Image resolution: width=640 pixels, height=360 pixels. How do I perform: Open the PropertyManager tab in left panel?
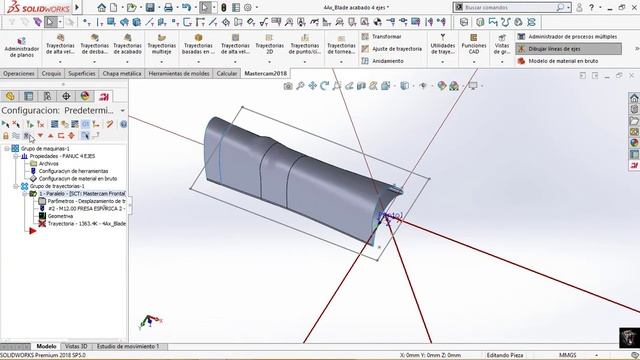[29, 96]
